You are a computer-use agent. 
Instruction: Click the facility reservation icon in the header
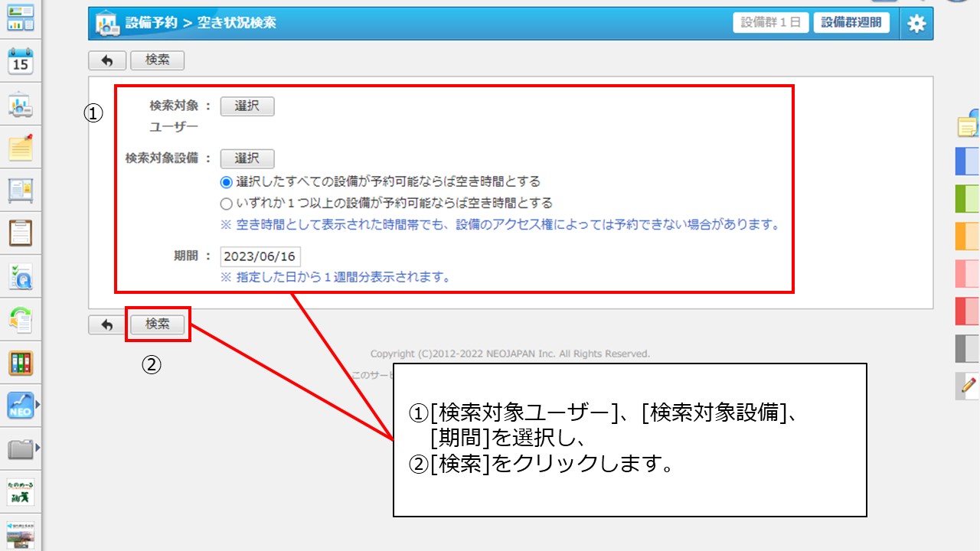[107, 24]
